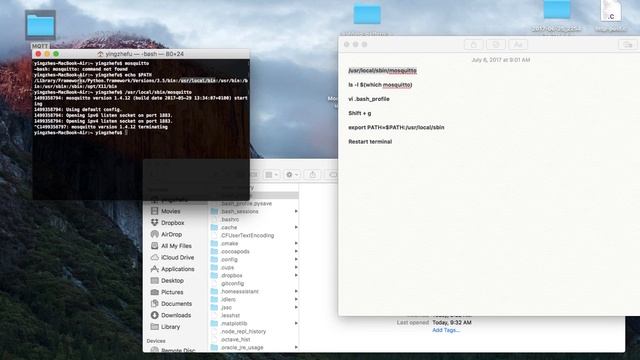The image size is (640, 360).
Task: Select the .jssc folder row
Action: pyautogui.click(x=254, y=307)
